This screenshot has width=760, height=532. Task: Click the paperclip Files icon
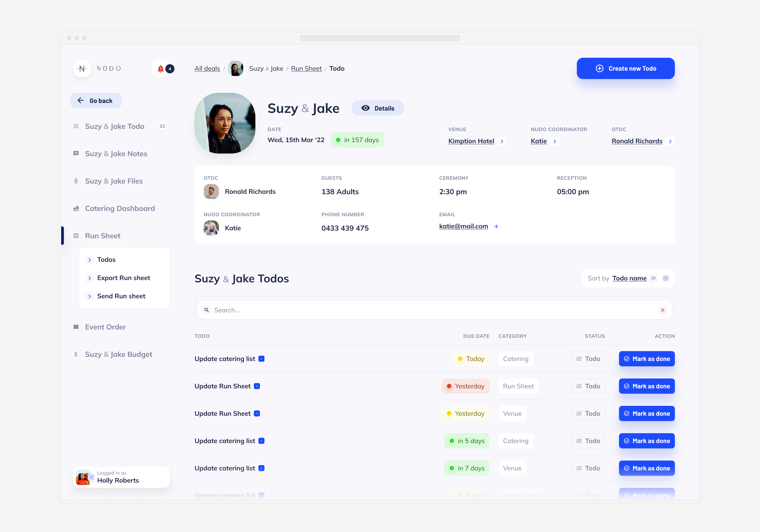point(76,181)
